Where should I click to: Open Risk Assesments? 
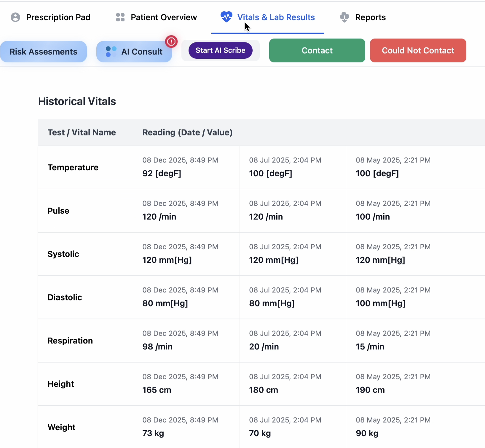pos(43,52)
